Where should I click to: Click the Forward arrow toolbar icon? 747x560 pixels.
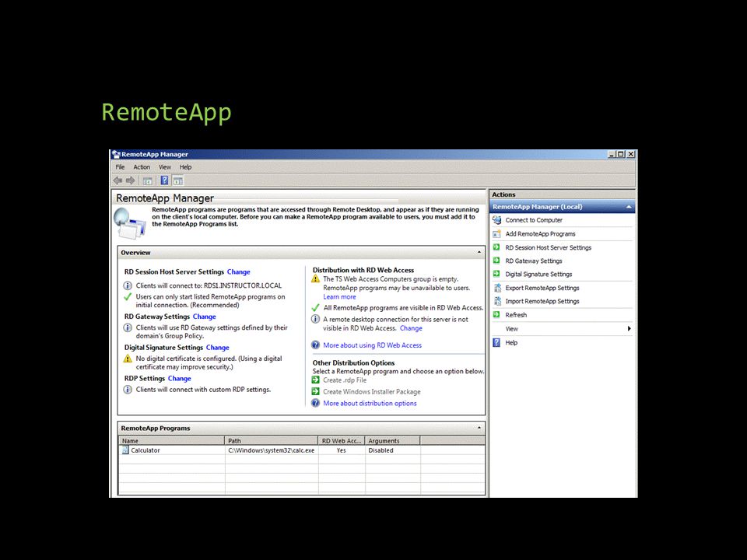(130, 180)
